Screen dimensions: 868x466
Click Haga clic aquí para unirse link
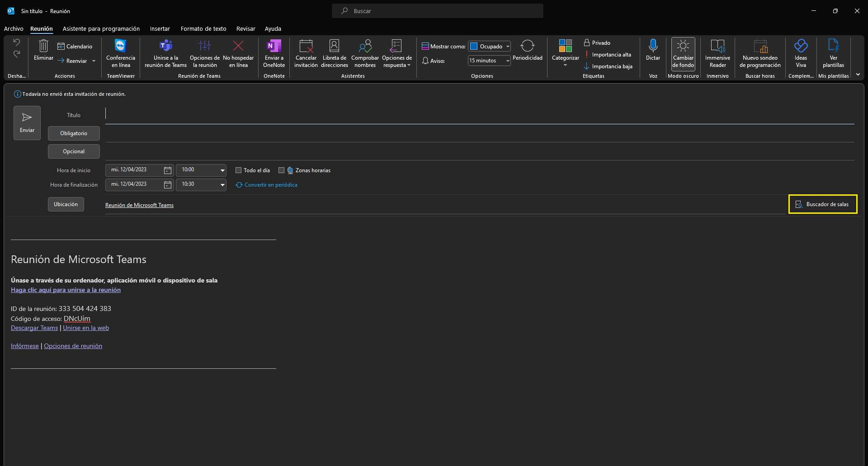pos(66,290)
